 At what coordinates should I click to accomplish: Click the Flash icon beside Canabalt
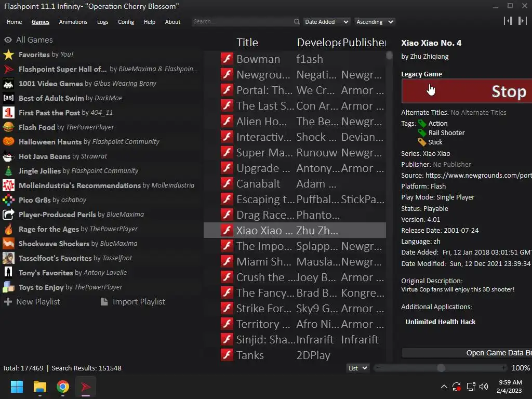click(227, 184)
